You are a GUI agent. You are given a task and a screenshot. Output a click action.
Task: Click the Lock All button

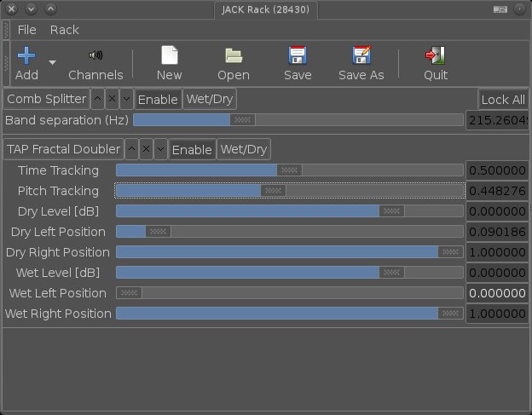[502, 99]
